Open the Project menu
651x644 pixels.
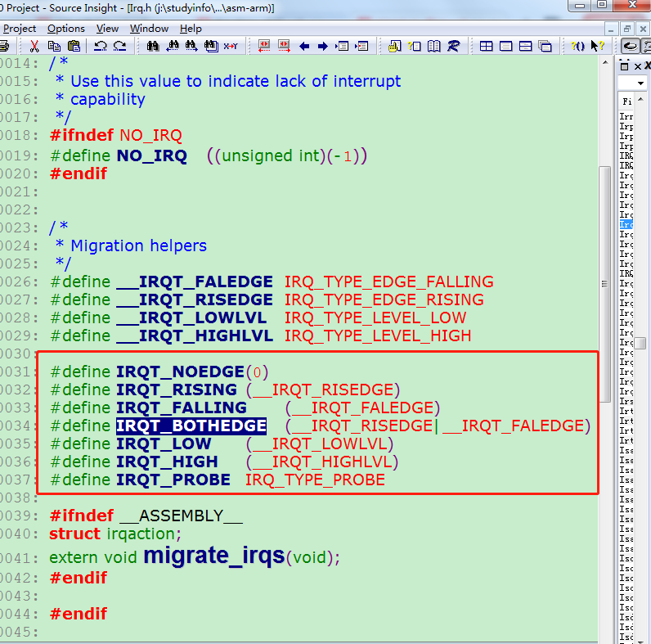point(20,29)
